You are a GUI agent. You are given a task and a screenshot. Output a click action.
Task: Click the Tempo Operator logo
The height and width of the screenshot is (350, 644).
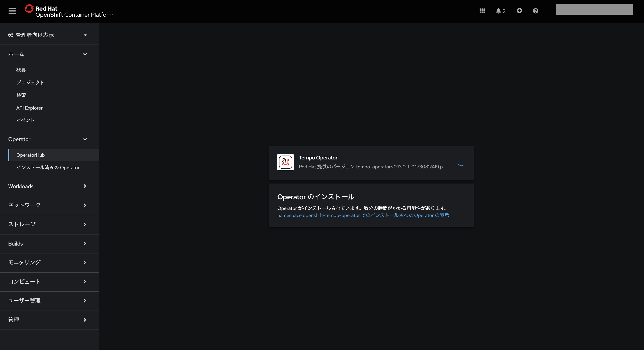click(285, 162)
